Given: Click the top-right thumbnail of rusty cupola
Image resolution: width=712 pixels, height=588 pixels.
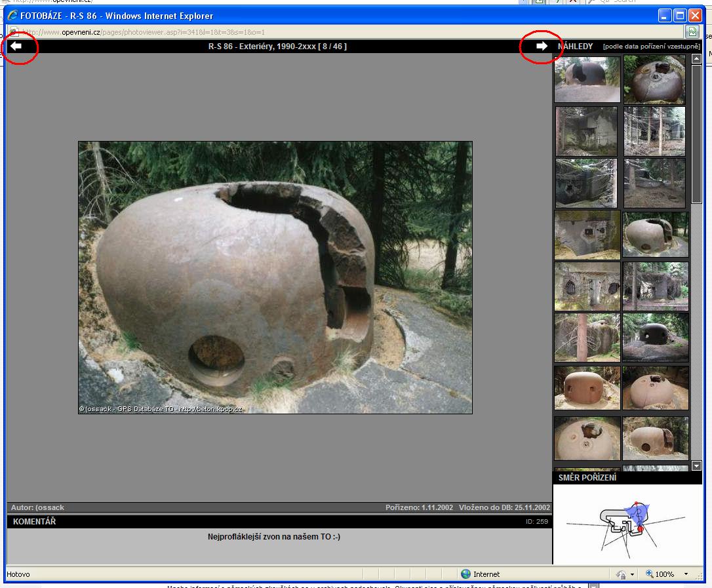Looking at the screenshot, I should click(x=654, y=79).
